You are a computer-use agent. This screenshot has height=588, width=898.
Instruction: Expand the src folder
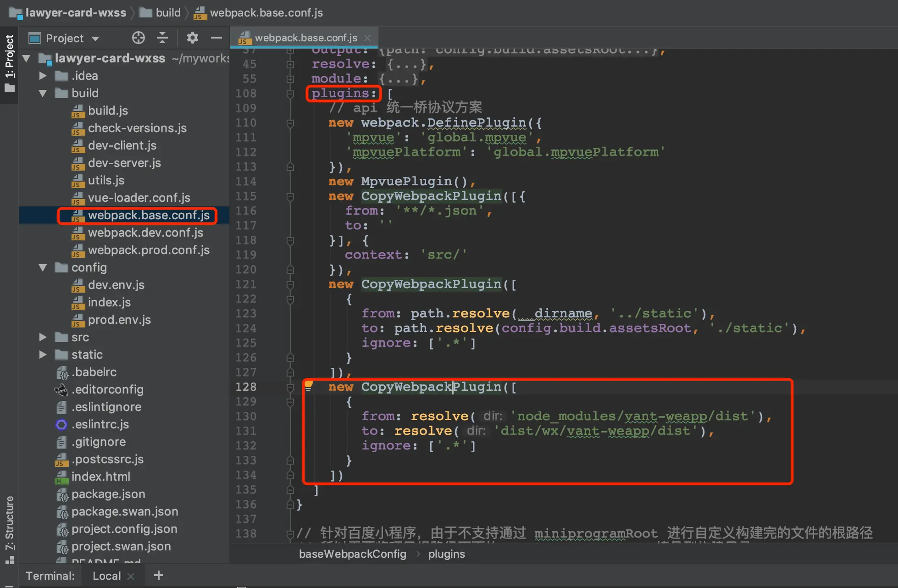click(x=43, y=338)
